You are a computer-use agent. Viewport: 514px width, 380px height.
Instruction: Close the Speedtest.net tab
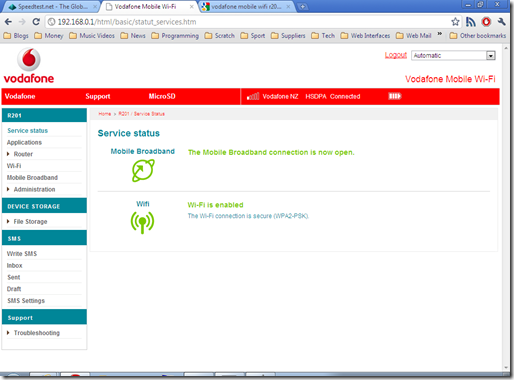point(95,7)
